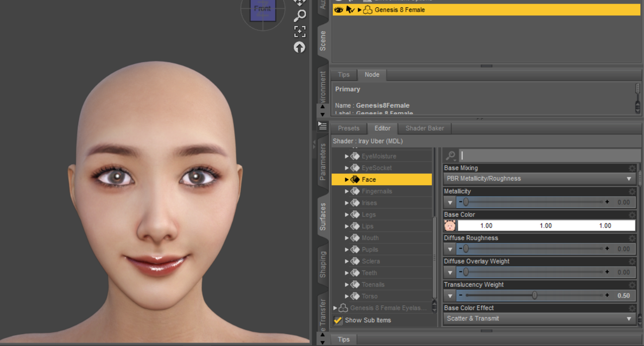Open the Shaping side tab

click(x=323, y=264)
